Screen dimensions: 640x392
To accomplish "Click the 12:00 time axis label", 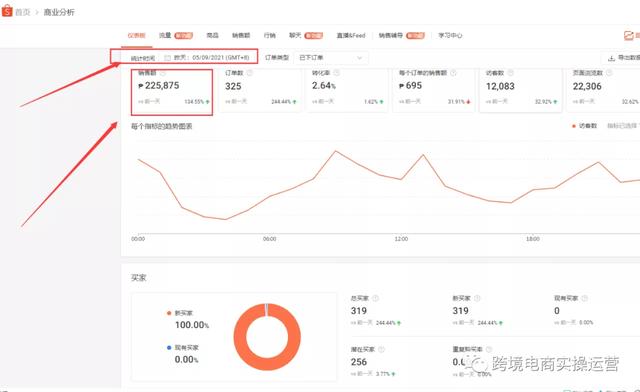I will coord(401,239).
